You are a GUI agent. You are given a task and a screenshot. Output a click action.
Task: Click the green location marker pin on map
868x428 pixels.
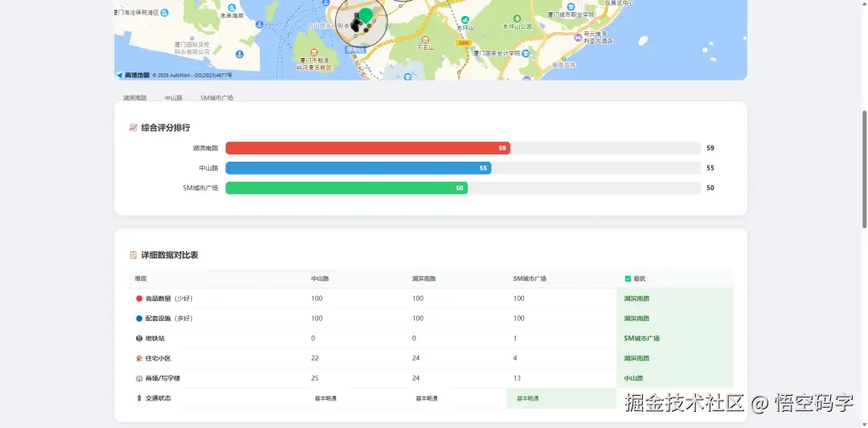point(366,14)
